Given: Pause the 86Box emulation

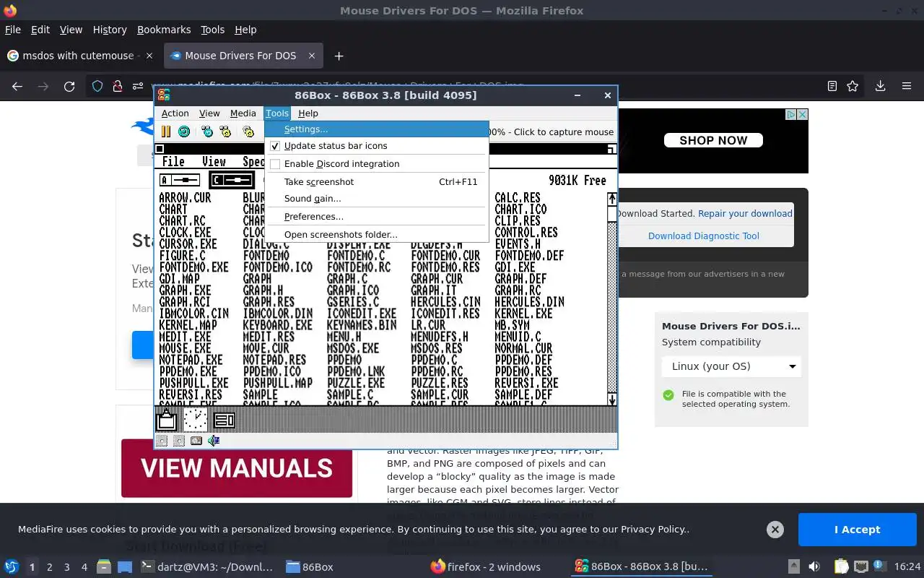Looking at the screenshot, I should click(166, 131).
